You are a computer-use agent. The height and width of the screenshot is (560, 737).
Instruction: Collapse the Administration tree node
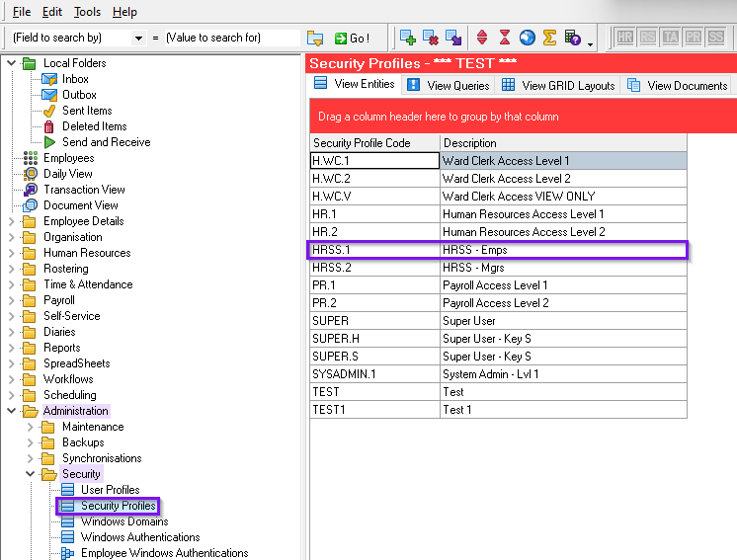[12, 411]
